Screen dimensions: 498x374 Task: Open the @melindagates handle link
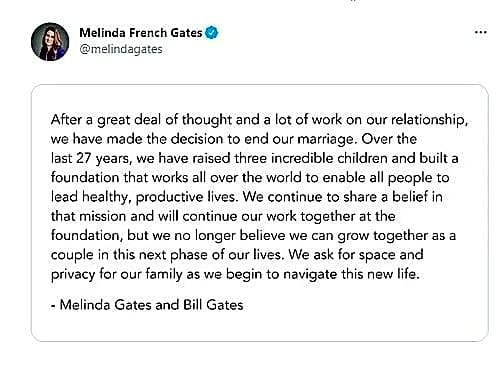[121, 49]
